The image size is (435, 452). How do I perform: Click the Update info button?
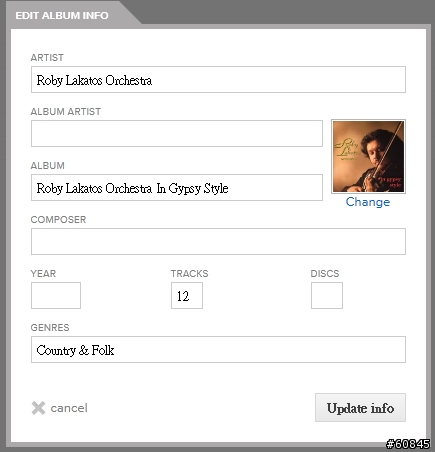tap(360, 408)
